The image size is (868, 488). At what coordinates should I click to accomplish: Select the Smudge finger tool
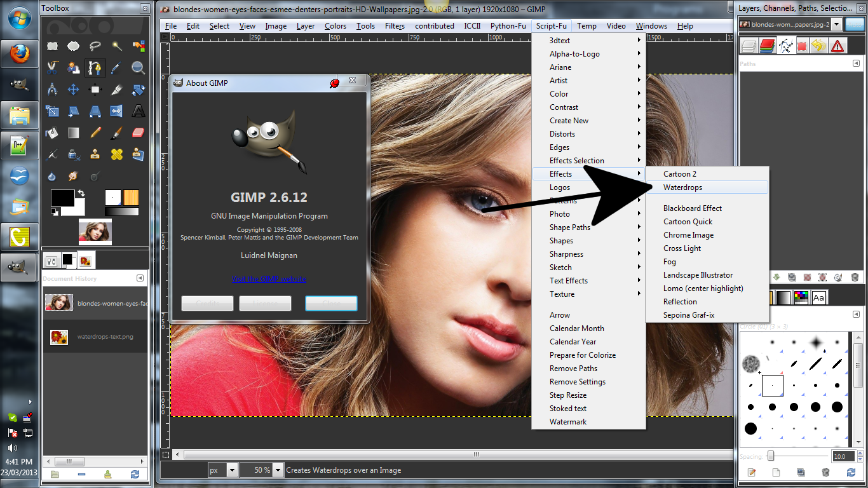tap(74, 175)
